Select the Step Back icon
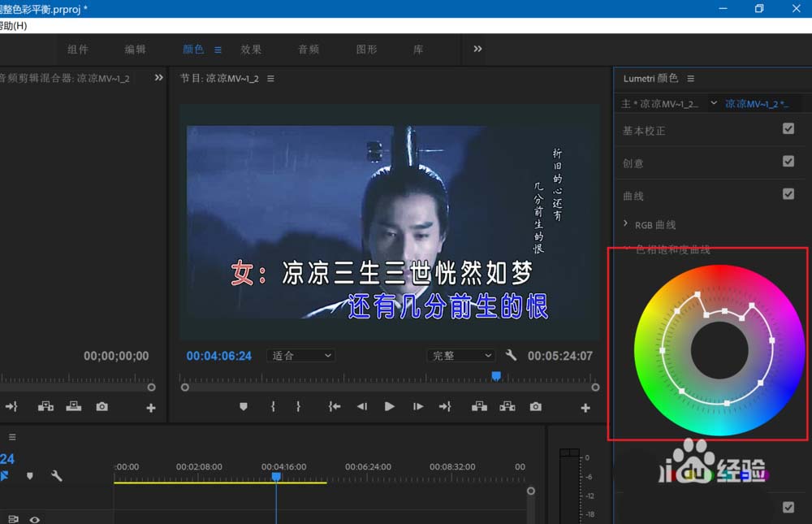This screenshot has width=812, height=524. click(x=362, y=406)
